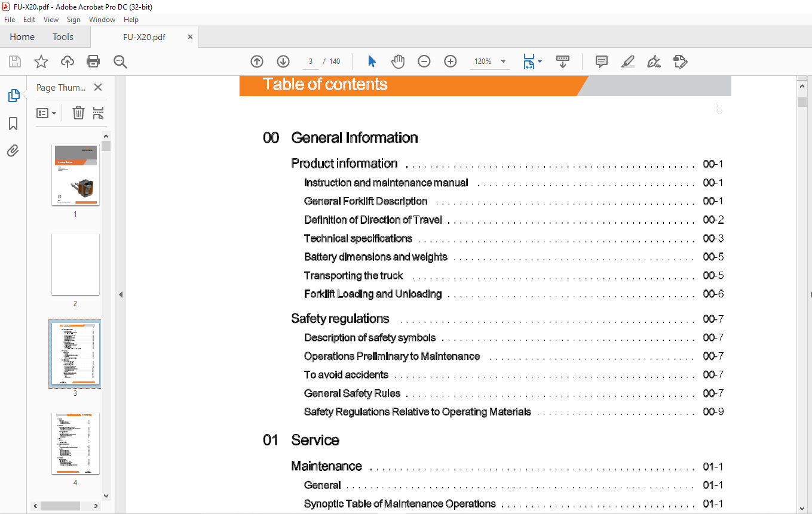
Task: Click 'Synoptic Table of Maintenance Operations' entry
Action: click(x=400, y=504)
